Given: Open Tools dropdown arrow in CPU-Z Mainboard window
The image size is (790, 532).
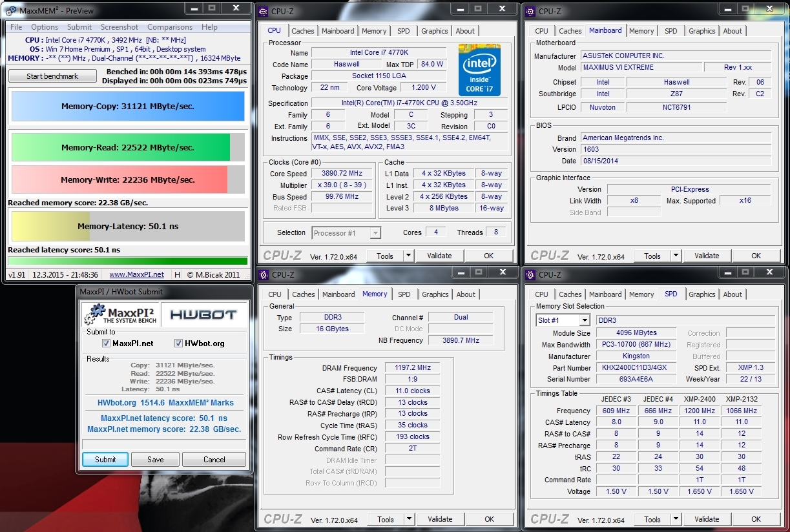Looking at the screenshot, I should tap(676, 256).
